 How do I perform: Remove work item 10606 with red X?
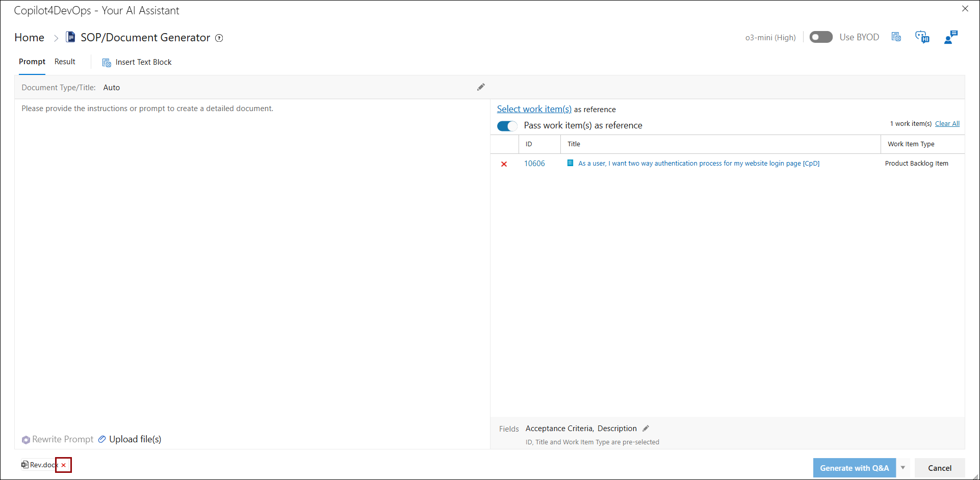coord(504,164)
